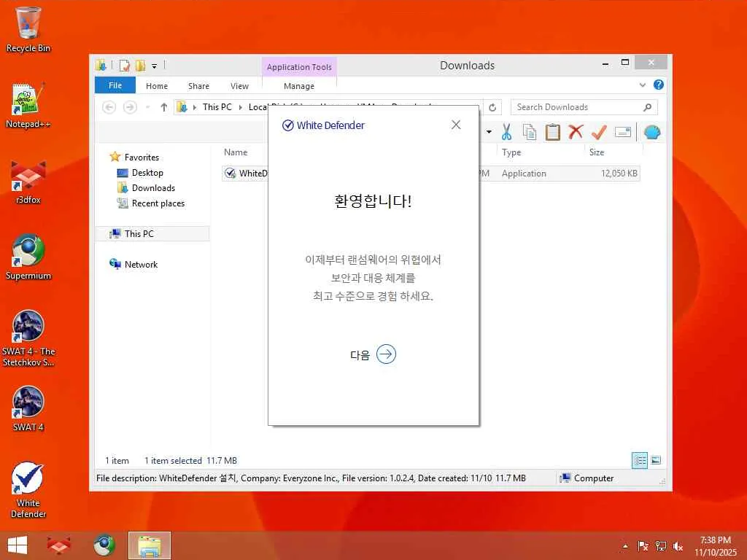The width and height of the screenshot is (747, 560).
Task: Sort by Size column header
Action: pos(597,152)
